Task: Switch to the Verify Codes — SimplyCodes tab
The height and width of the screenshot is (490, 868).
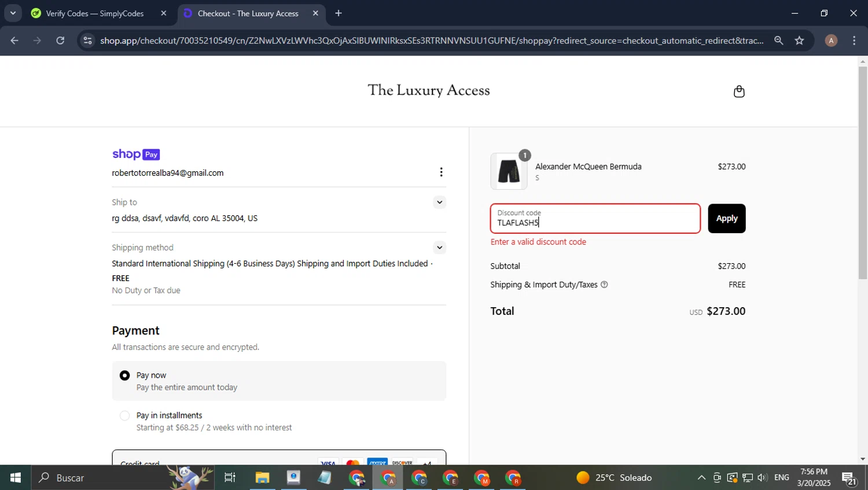Action: (95, 13)
